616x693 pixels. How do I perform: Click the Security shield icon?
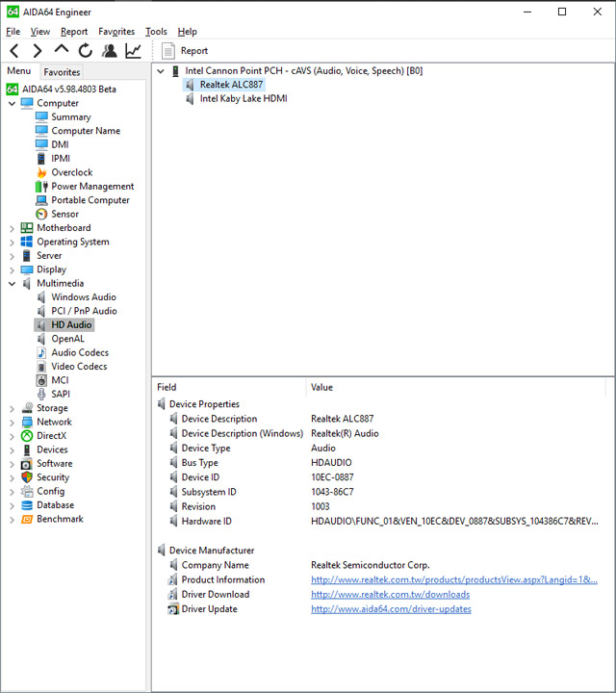click(x=27, y=477)
